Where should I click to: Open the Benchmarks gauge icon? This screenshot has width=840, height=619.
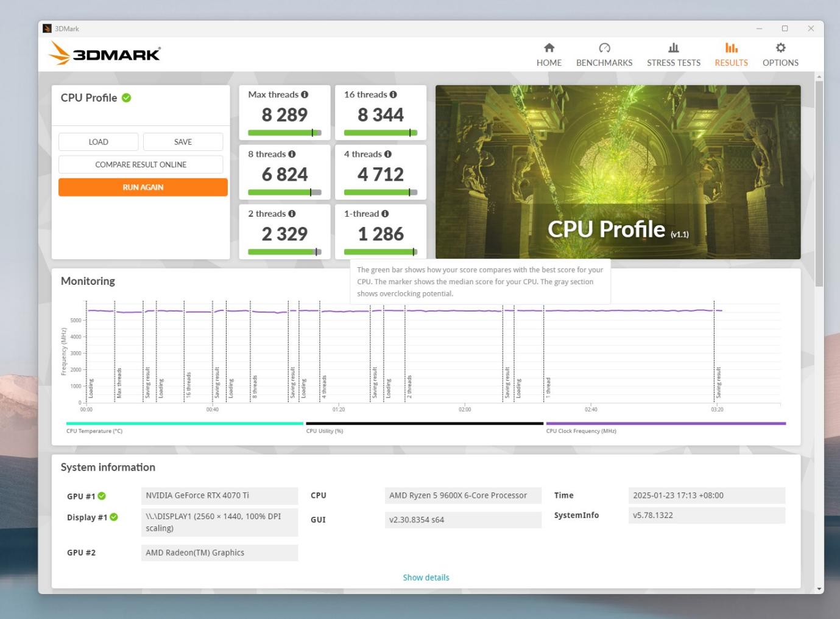click(x=604, y=48)
